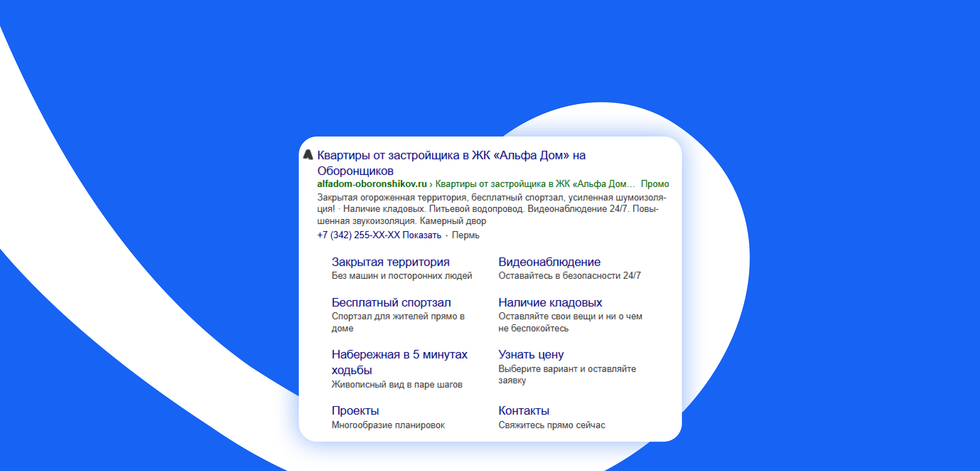
Task: Click the Узнать цену sitelink
Action: pyautogui.click(x=531, y=355)
